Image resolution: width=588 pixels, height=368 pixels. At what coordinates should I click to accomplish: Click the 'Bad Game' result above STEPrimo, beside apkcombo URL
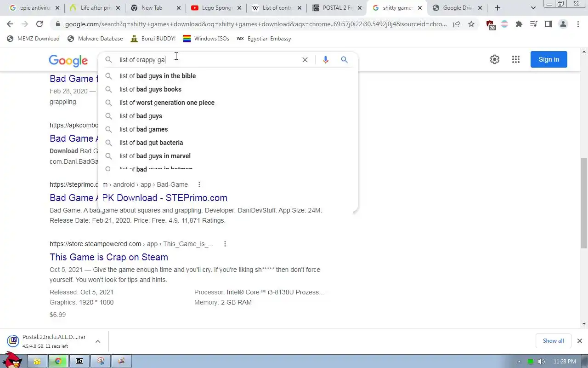click(x=73, y=138)
